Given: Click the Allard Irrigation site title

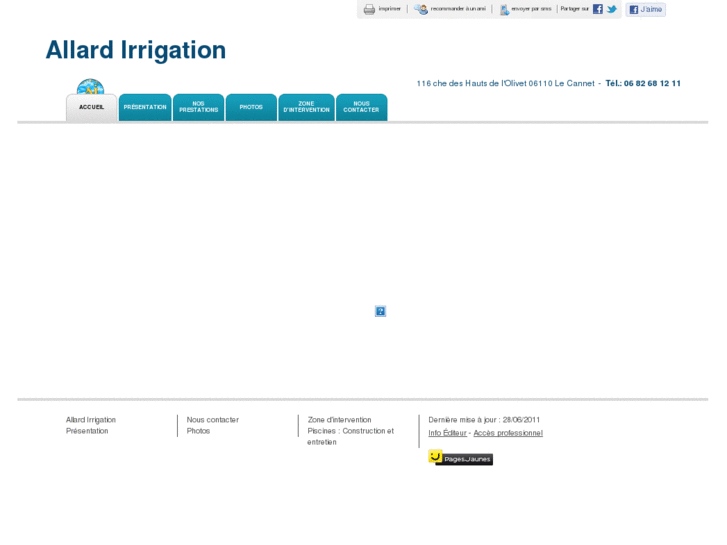Looking at the screenshot, I should [x=136, y=50].
